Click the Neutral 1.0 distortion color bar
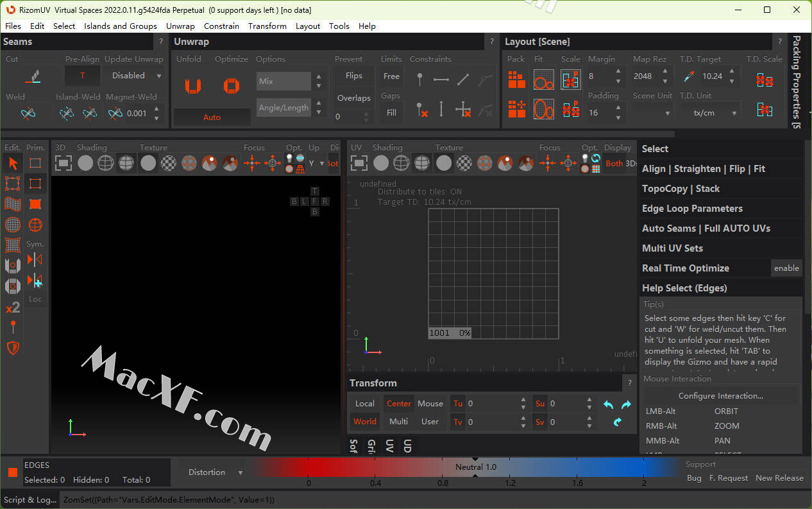 click(475, 467)
